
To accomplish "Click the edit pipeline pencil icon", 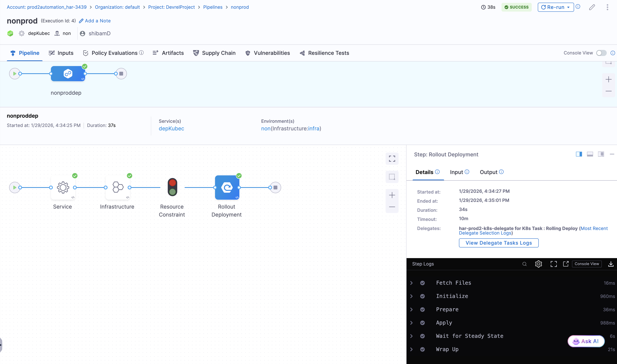I will pyautogui.click(x=592, y=7).
